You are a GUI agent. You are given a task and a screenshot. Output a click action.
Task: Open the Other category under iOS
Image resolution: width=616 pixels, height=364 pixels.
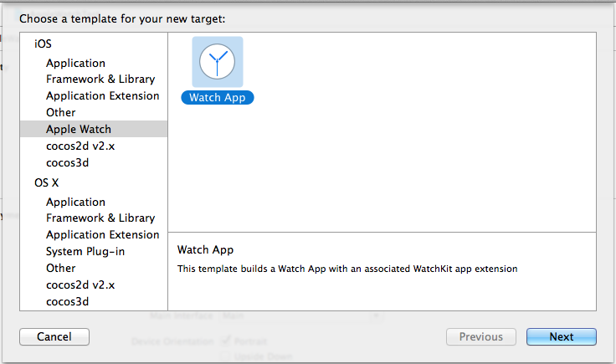(61, 112)
